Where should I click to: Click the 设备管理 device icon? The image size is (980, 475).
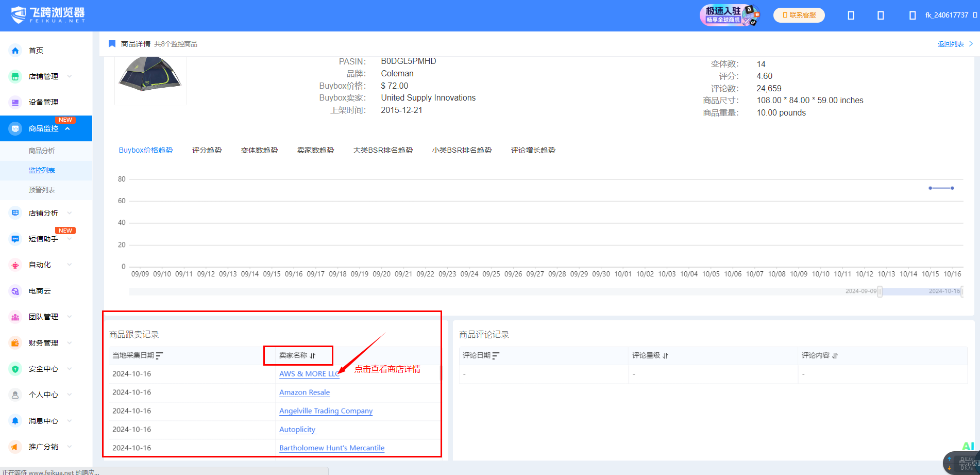[x=15, y=102]
